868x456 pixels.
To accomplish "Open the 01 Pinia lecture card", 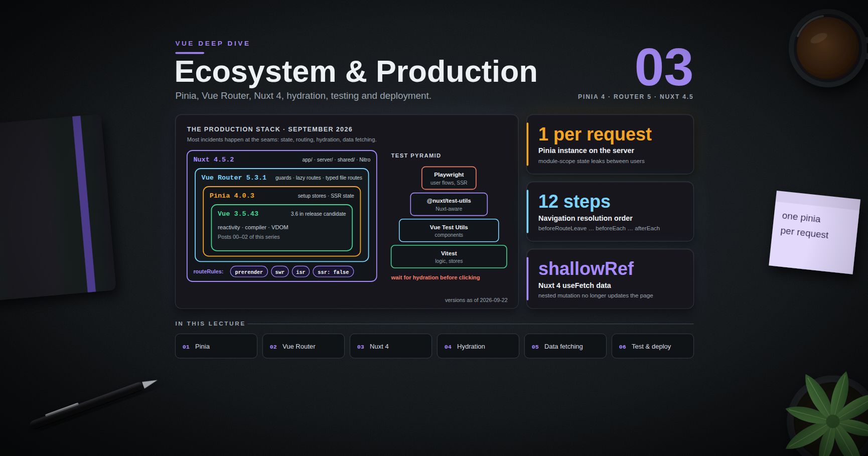I will 216,346.
